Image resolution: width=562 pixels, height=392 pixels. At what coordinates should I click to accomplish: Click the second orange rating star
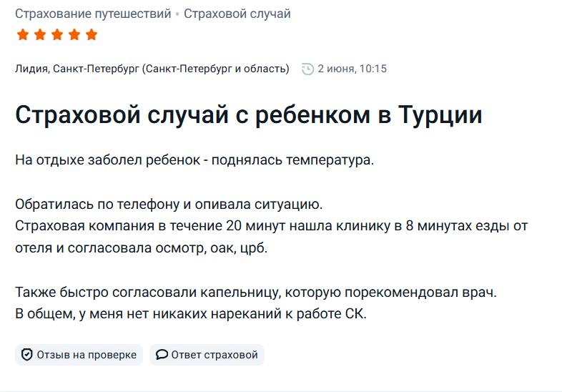coord(40,35)
